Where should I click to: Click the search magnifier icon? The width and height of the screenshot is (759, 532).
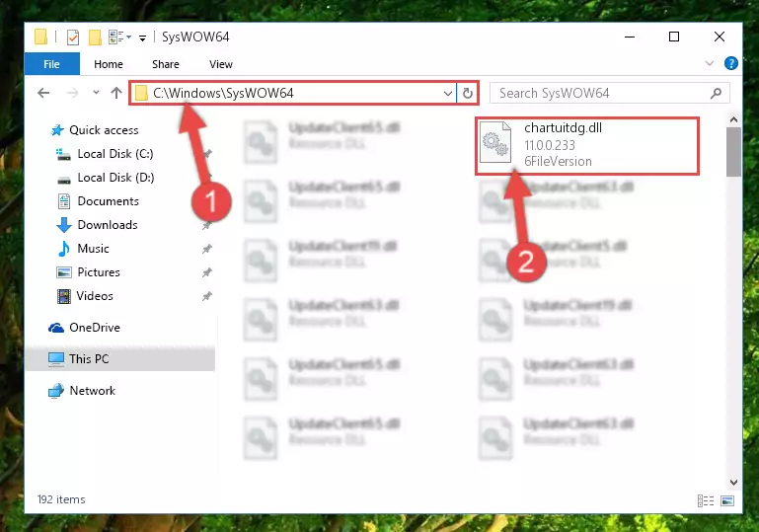coord(716,93)
